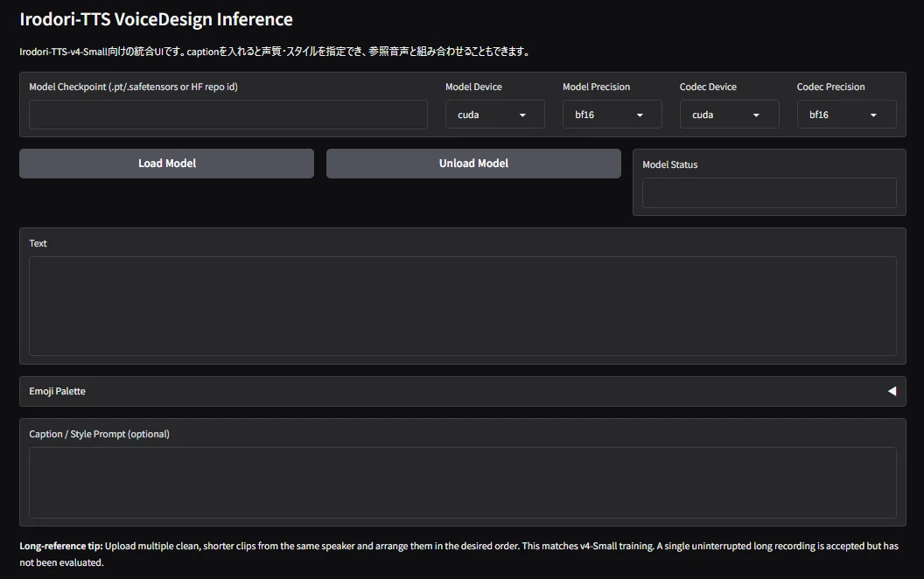The height and width of the screenshot is (579, 924).
Task: Click the Load Model button
Action: click(167, 164)
